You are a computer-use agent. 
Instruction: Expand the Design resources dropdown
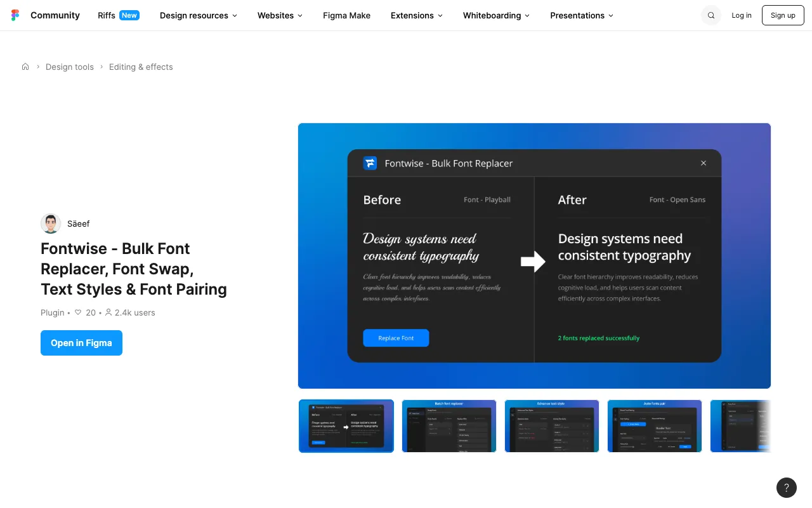coord(199,15)
